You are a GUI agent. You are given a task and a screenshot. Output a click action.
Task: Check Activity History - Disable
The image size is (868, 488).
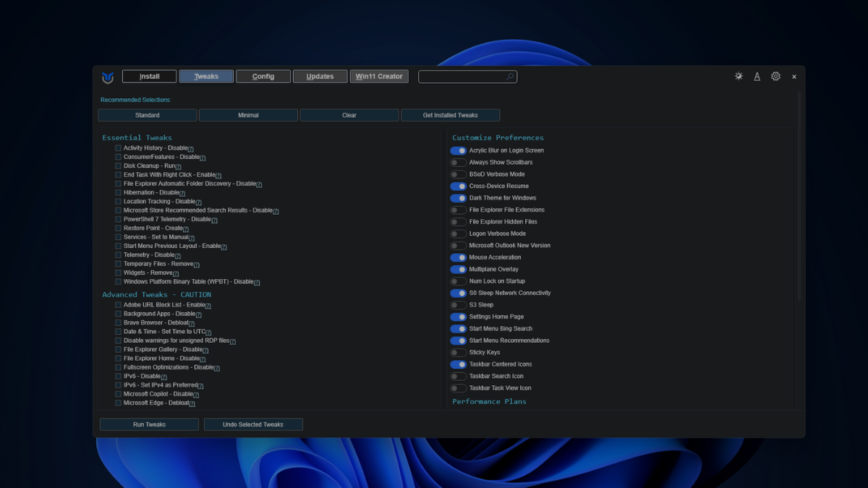coord(118,148)
